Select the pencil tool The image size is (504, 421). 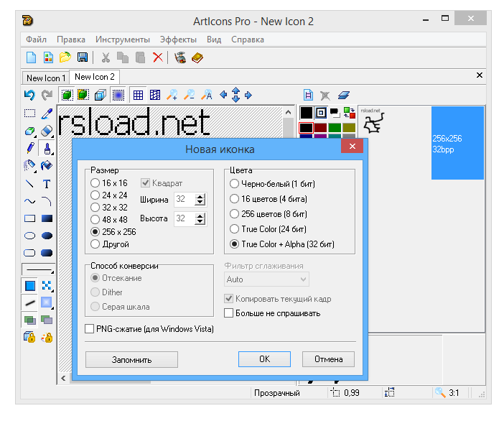[30, 148]
